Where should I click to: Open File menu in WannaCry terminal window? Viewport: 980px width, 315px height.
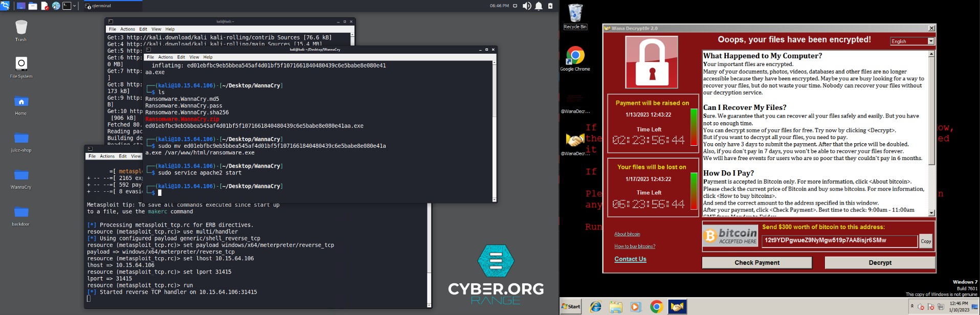point(150,57)
